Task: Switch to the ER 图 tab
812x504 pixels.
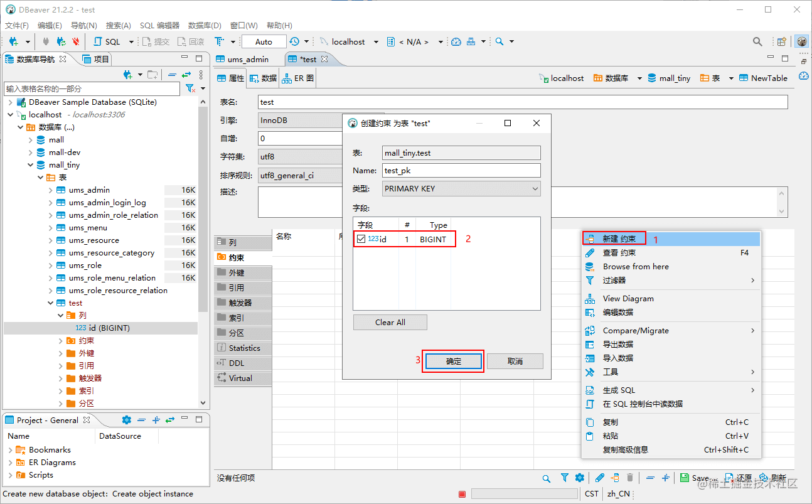Action: pyautogui.click(x=298, y=78)
